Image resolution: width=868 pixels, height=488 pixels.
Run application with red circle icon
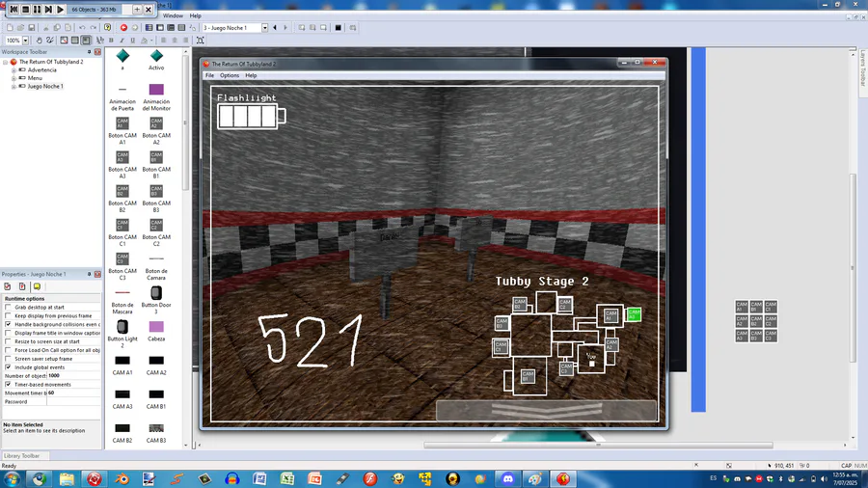coord(123,28)
